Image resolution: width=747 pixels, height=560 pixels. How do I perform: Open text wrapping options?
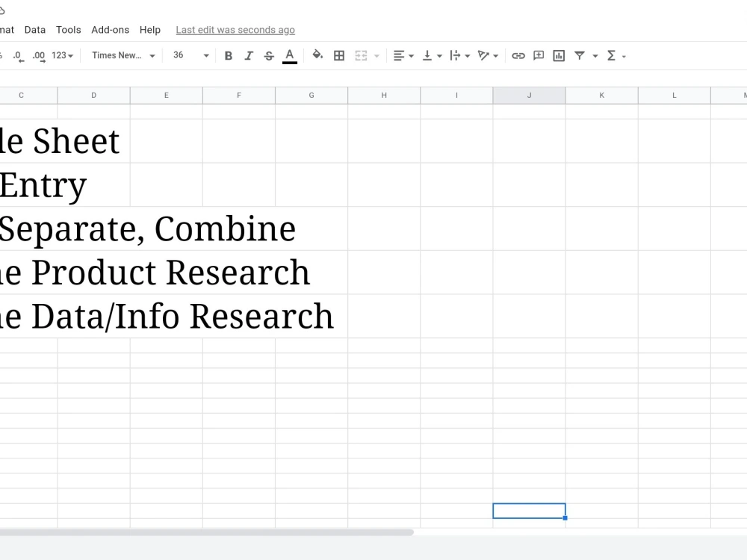pyautogui.click(x=459, y=56)
